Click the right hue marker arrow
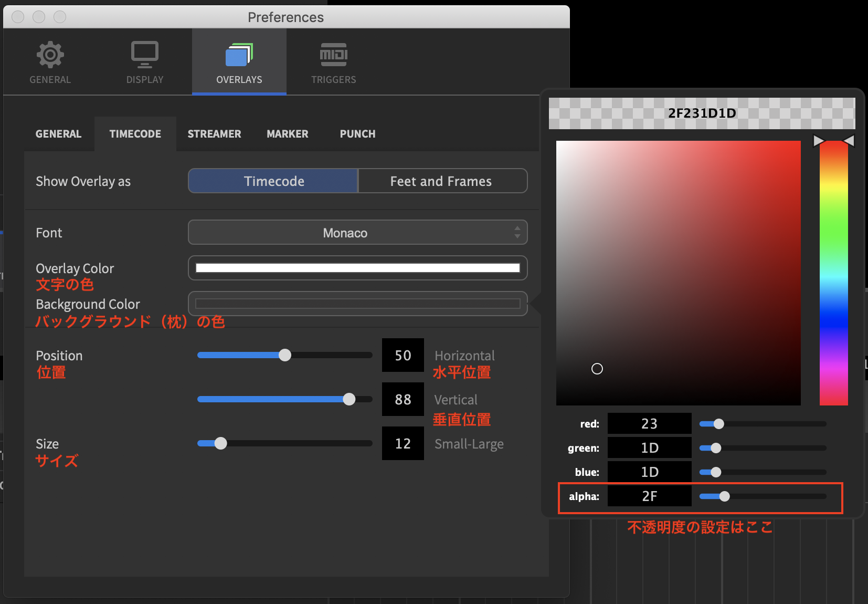The width and height of the screenshot is (868, 604). point(849,141)
